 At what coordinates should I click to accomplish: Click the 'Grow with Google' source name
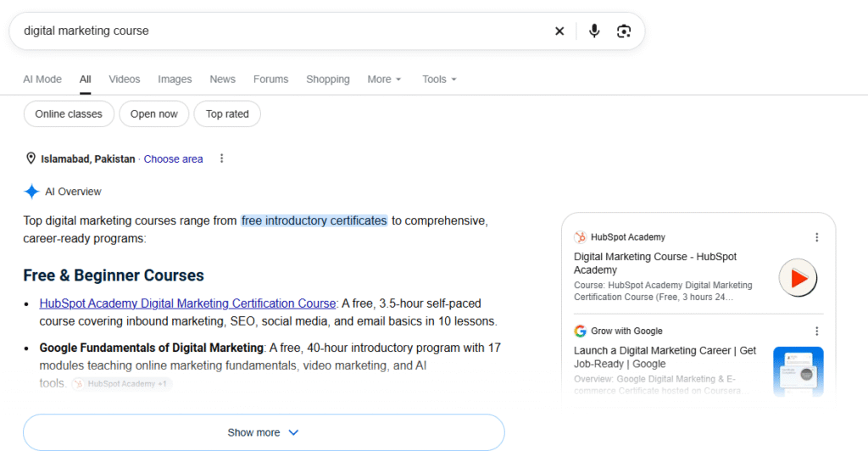626,331
